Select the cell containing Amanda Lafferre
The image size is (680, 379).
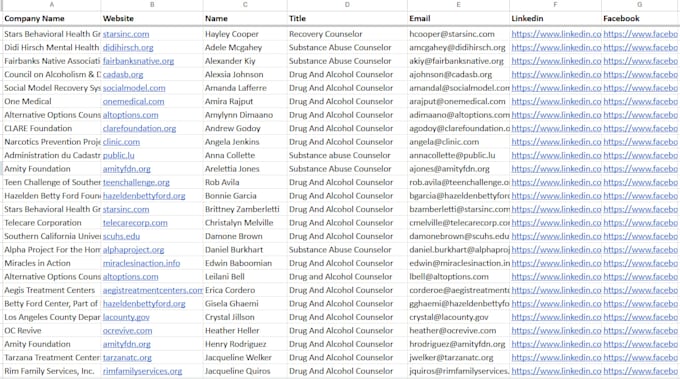point(245,88)
